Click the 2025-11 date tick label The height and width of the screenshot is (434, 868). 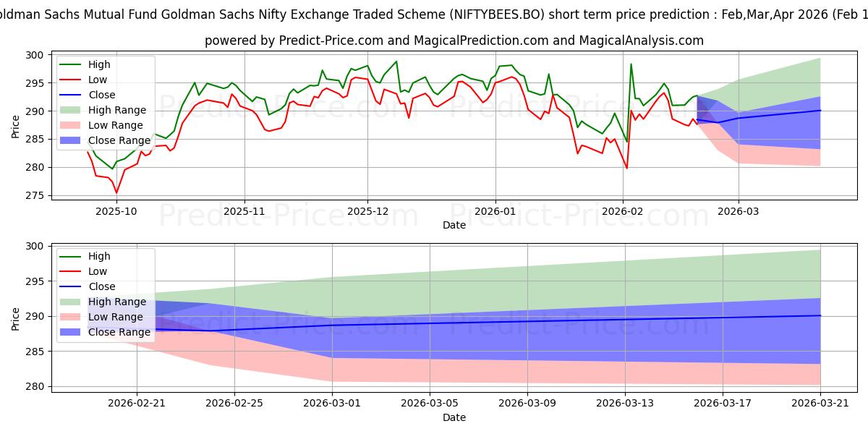[244, 211]
